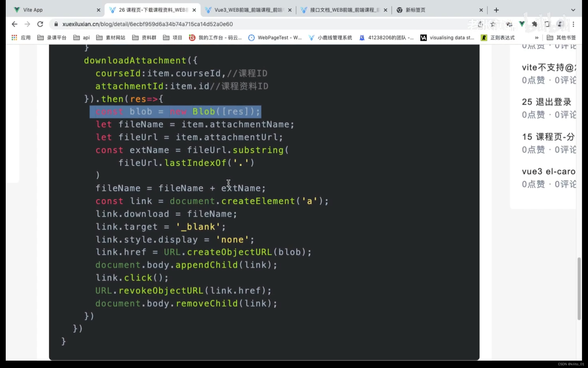Reload the current page
The image size is (588, 368).
(40, 24)
